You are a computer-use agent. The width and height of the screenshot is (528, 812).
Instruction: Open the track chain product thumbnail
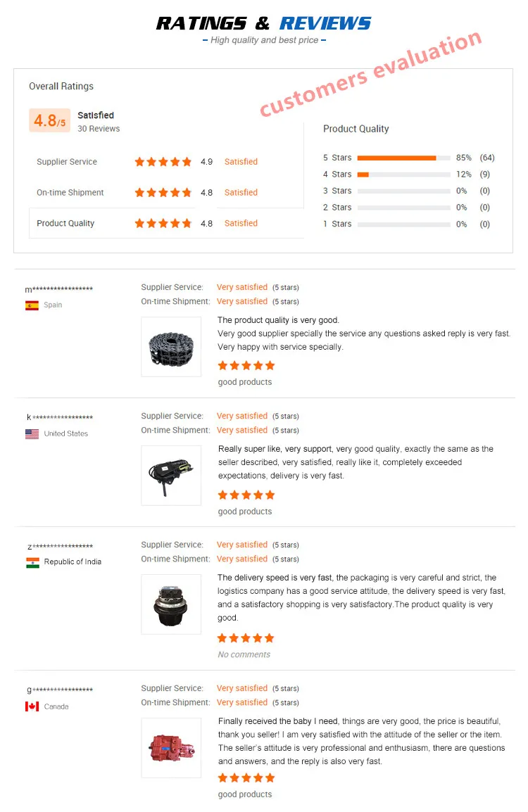pyautogui.click(x=171, y=347)
